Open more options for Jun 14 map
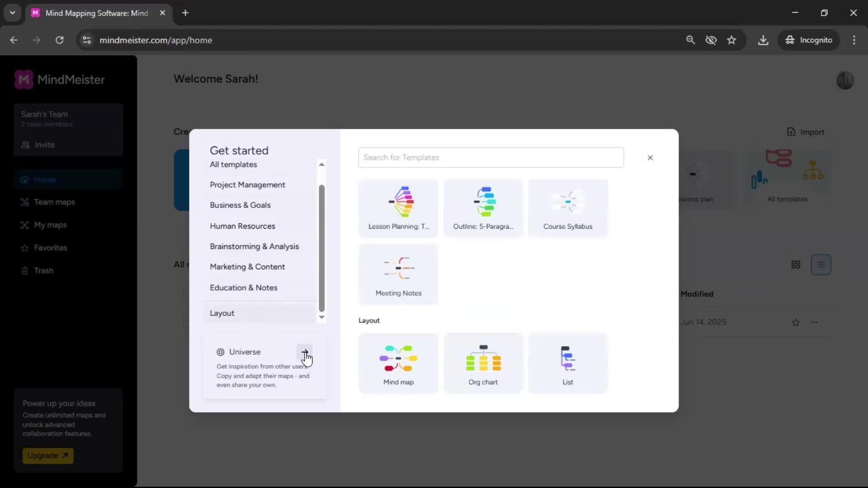 click(x=814, y=322)
